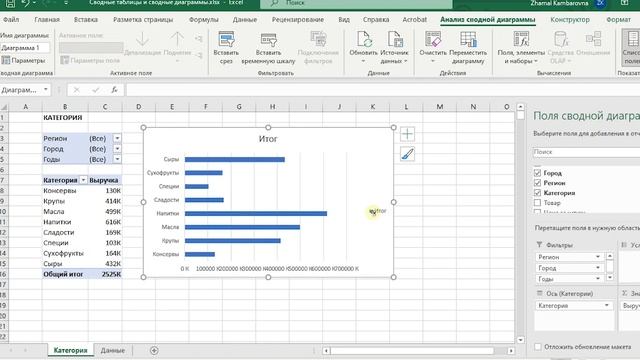Select the Категория sheet tab
Image resolution: width=640 pixels, height=360 pixels.
pyautogui.click(x=70, y=350)
